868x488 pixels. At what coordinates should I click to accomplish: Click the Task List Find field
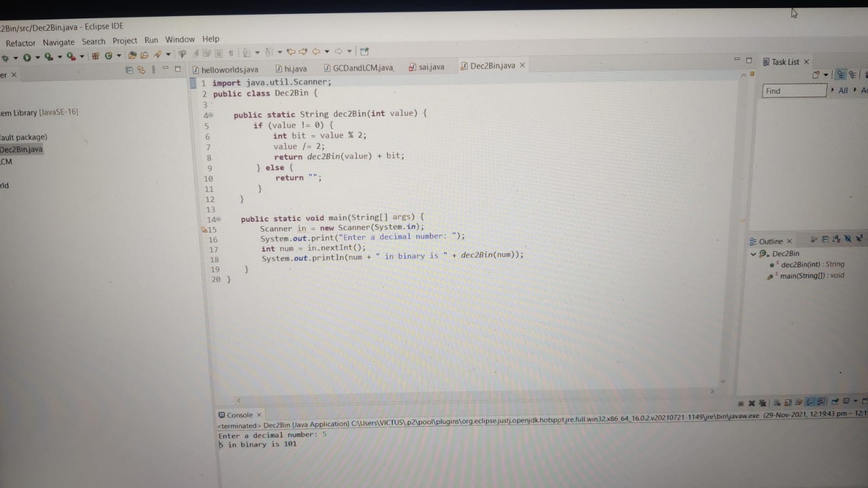tap(794, 91)
